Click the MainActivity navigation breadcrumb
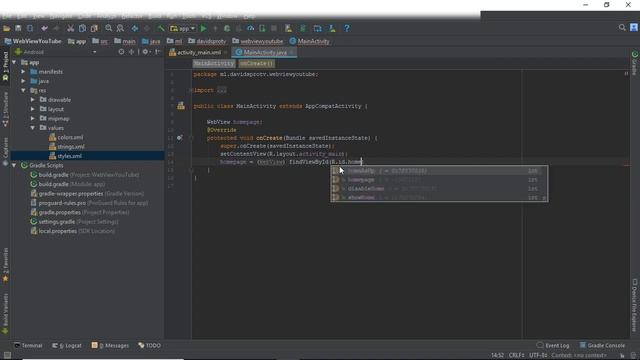 [309, 41]
